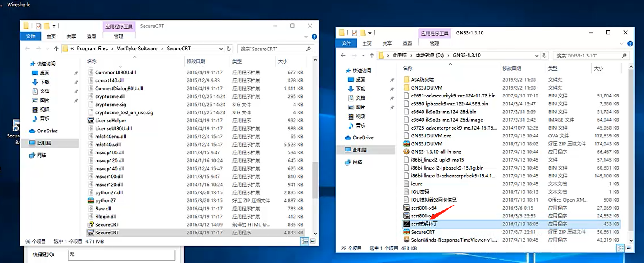644x263 pixels.
Task: Open 管理 tab in GNS3-1.3.10 window
Action: click(434, 43)
